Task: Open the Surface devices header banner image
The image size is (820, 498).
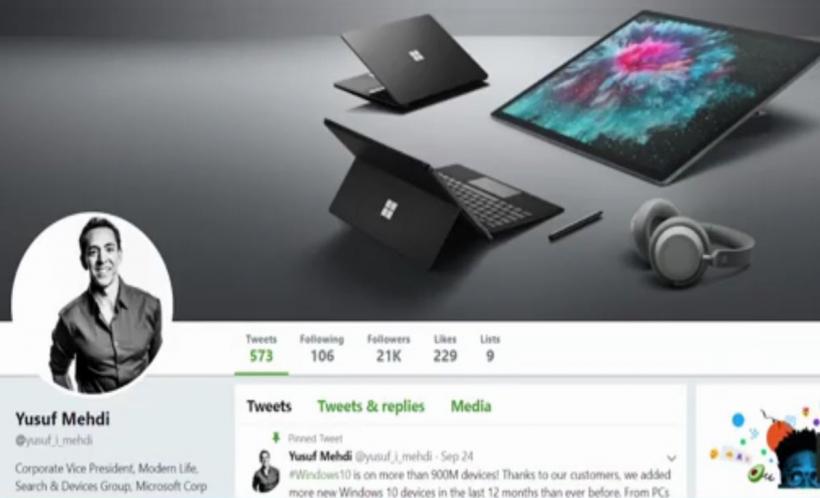Action: pos(410,160)
